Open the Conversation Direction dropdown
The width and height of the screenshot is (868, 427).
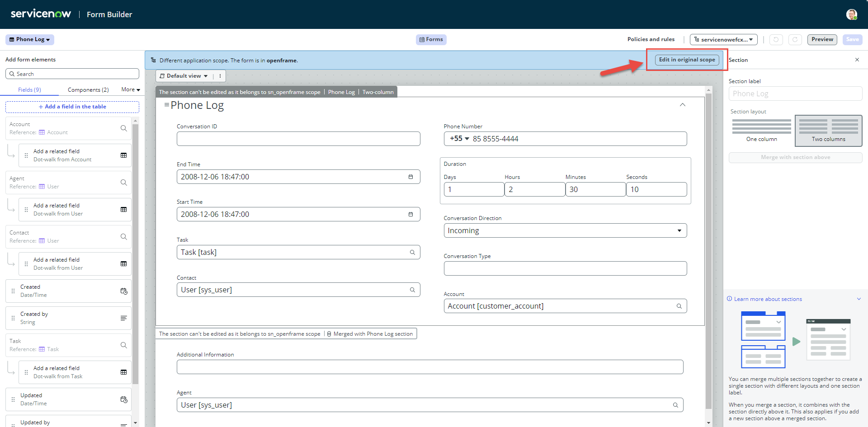click(x=565, y=230)
